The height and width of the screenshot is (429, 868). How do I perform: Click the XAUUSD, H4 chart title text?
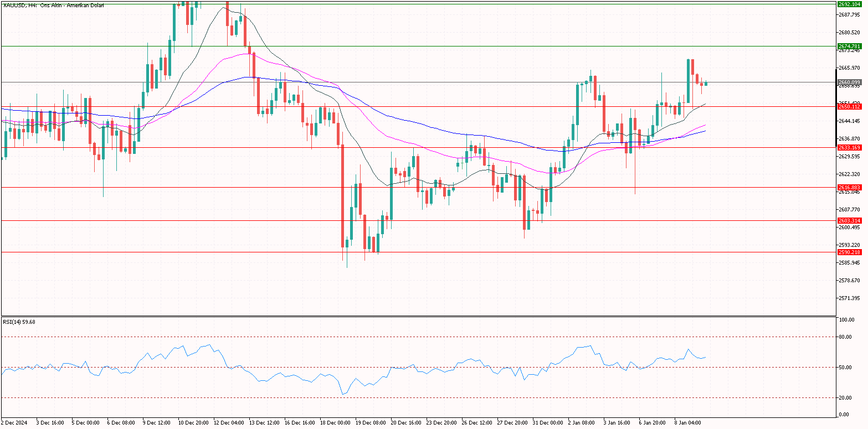(53, 5)
